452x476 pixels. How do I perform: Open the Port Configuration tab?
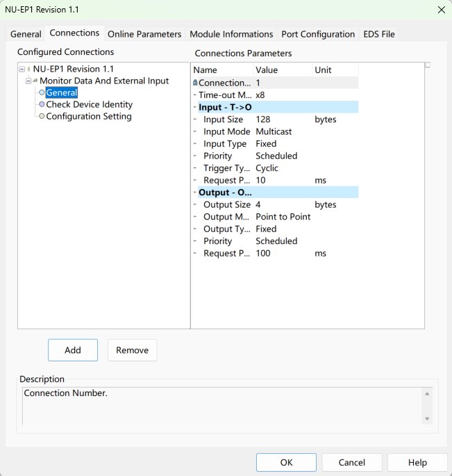(x=317, y=34)
